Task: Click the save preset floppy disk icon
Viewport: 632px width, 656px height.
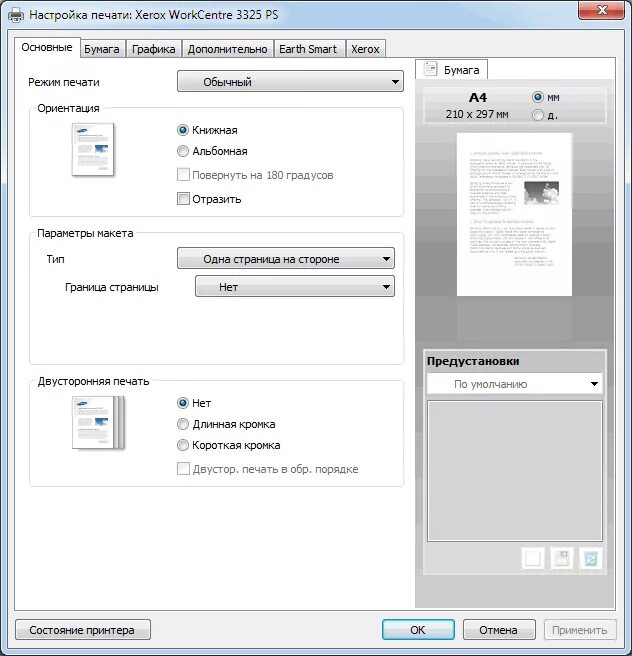Action: [562, 558]
